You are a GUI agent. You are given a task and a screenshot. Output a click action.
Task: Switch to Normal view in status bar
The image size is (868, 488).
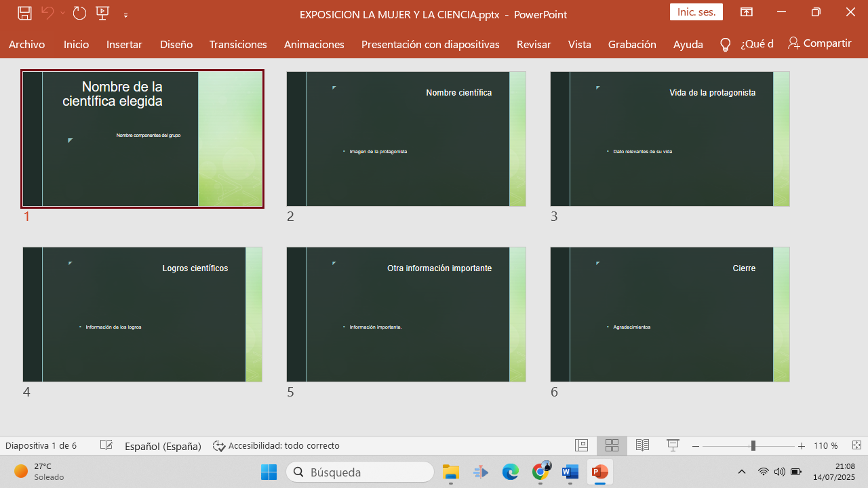(581, 445)
